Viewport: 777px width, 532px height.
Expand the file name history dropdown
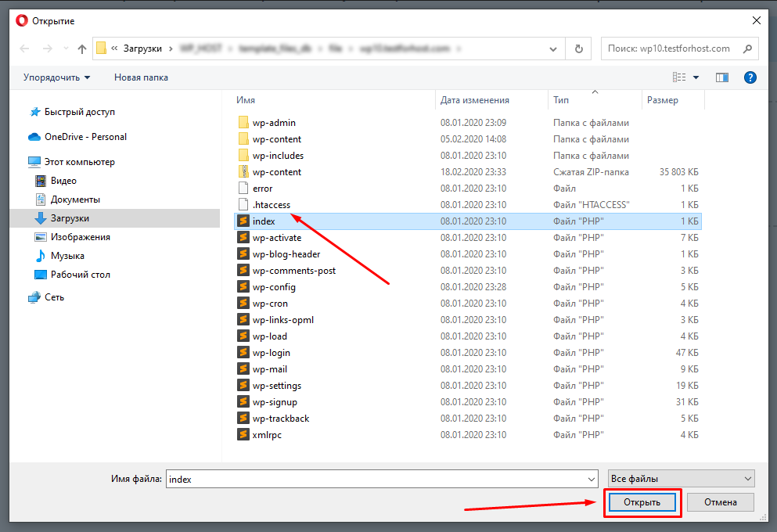tap(591, 479)
